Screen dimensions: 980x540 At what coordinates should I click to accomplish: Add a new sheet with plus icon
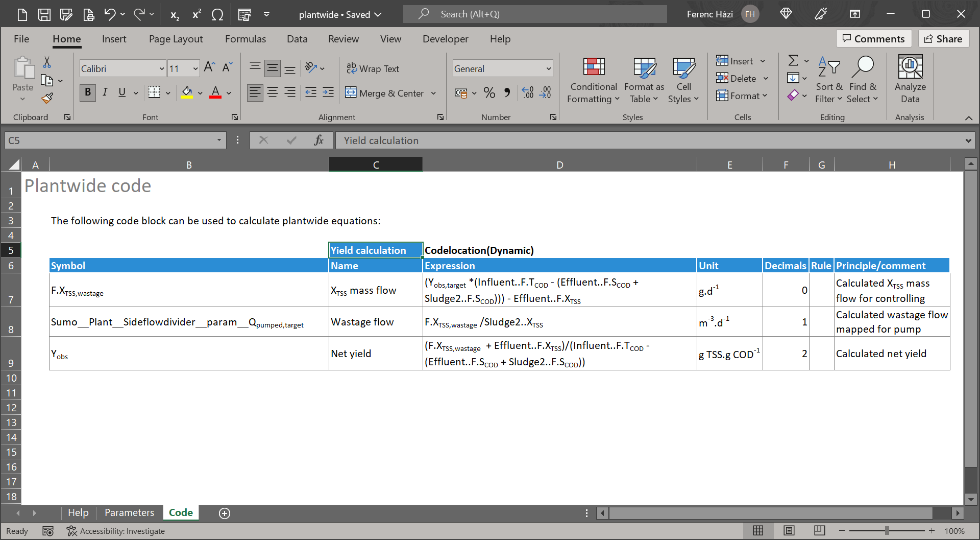225,513
